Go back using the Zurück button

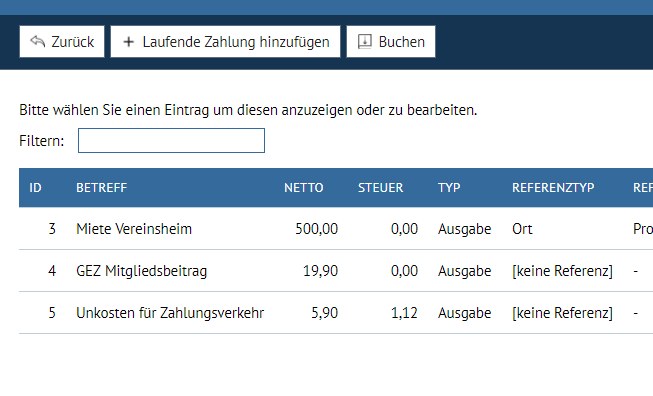pyautogui.click(x=62, y=42)
